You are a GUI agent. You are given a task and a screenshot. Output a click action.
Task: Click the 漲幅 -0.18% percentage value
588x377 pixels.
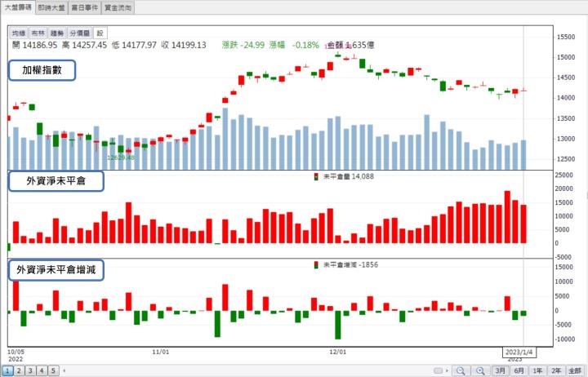point(294,46)
